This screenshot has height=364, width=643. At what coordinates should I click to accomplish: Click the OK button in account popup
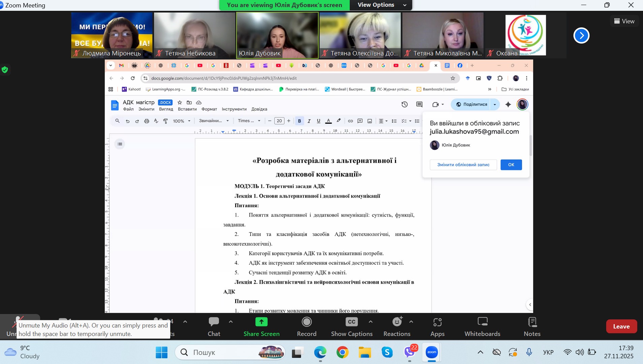(511, 165)
